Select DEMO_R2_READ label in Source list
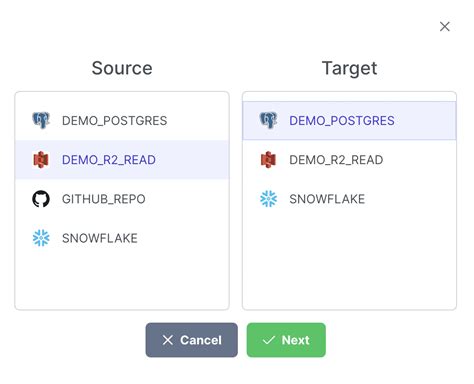Image resolution: width=474 pixels, height=384 pixels. [109, 160]
